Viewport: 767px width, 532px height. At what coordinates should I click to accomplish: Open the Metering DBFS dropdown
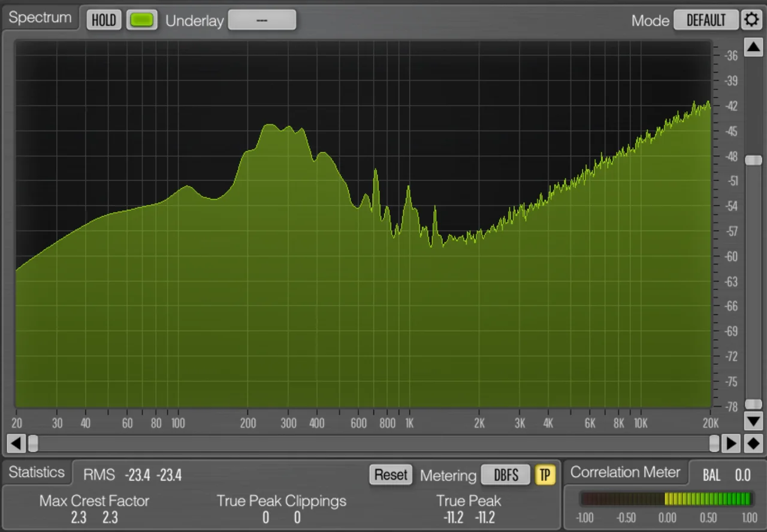tap(506, 474)
